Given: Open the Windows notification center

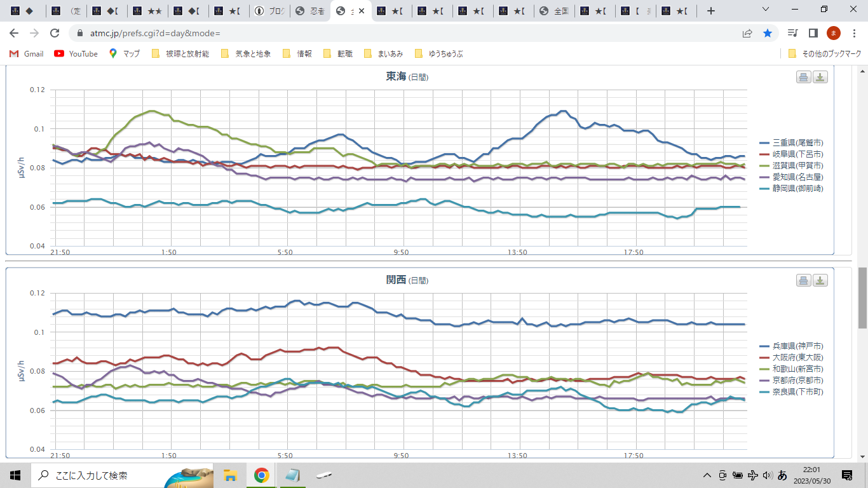Looking at the screenshot, I should pos(847,475).
